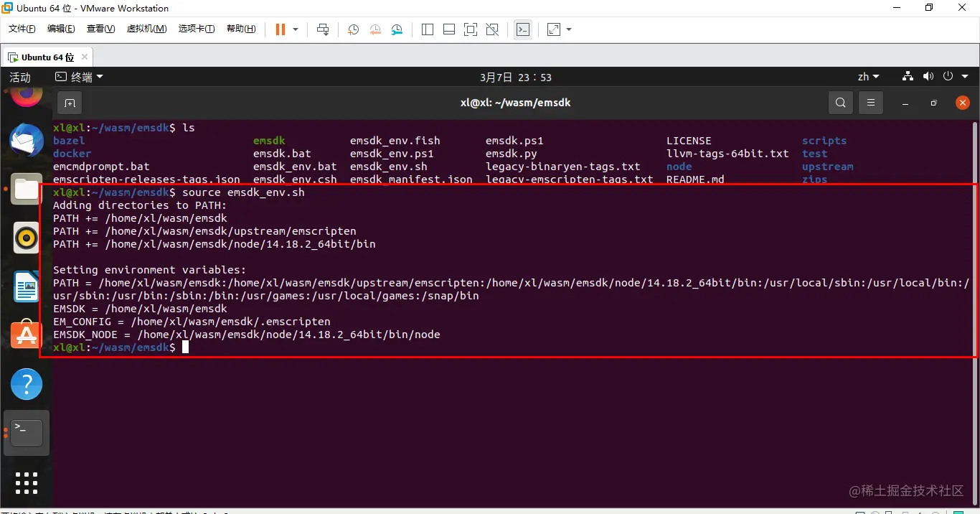
Task: Launch Rhythmbox from the dock
Action: (x=27, y=238)
